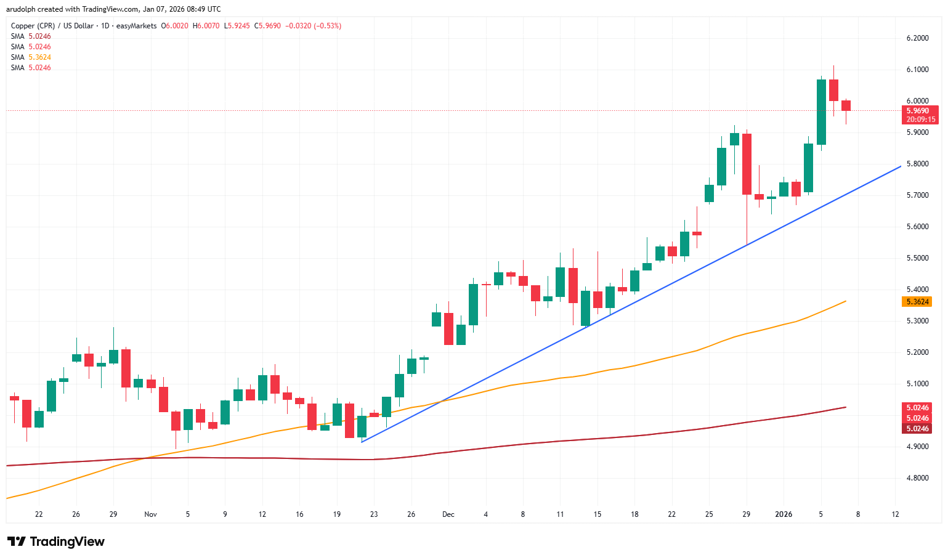Click the TradingView.com attribution link
Screen dimensions: 948x560
pyautogui.click(x=109, y=9)
